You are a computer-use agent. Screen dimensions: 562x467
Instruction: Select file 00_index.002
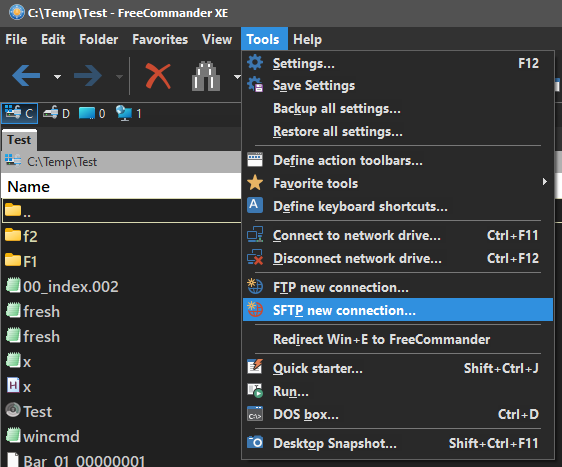[62, 286]
